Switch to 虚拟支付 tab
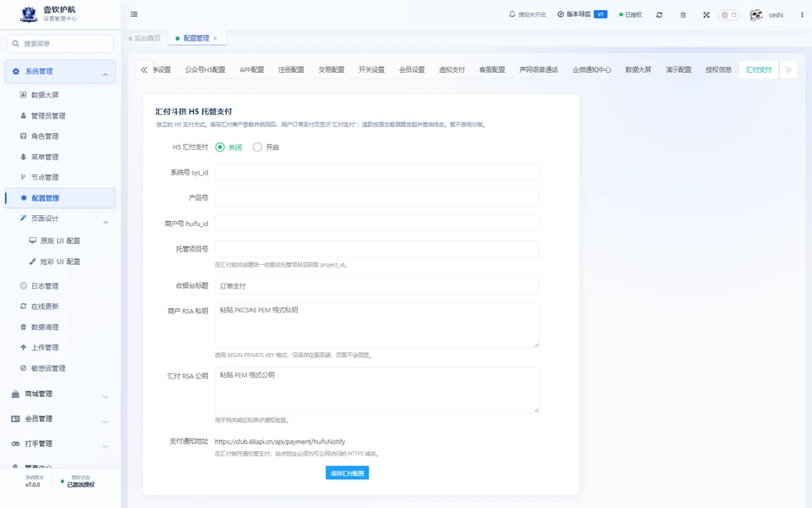 [452, 69]
